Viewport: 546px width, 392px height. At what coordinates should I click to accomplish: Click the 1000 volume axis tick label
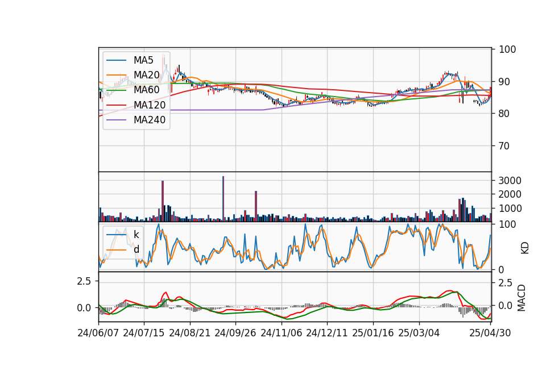coord(510,208)
